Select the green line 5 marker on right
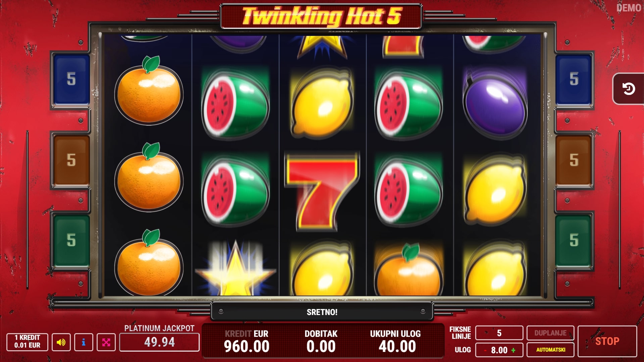The width and height of the screenshot is (644, 362). (x=574, y=241)
